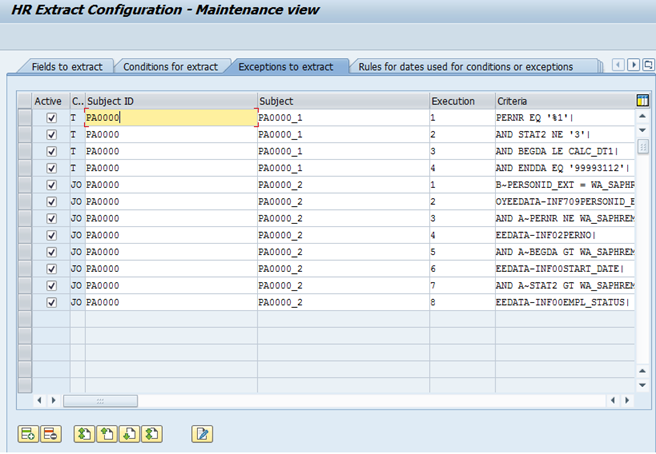Screen dimensions: 656x454
Task: Click criteria cell OYEEDATA-INF709PERSONID_E
Action: [565, 201]
